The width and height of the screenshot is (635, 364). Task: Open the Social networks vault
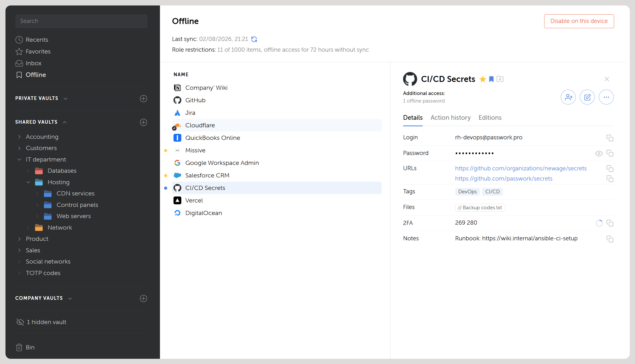(48, 261)
